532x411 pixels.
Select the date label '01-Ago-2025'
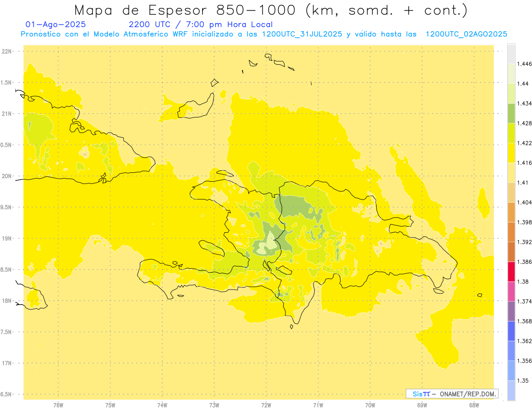coord(56,24)
